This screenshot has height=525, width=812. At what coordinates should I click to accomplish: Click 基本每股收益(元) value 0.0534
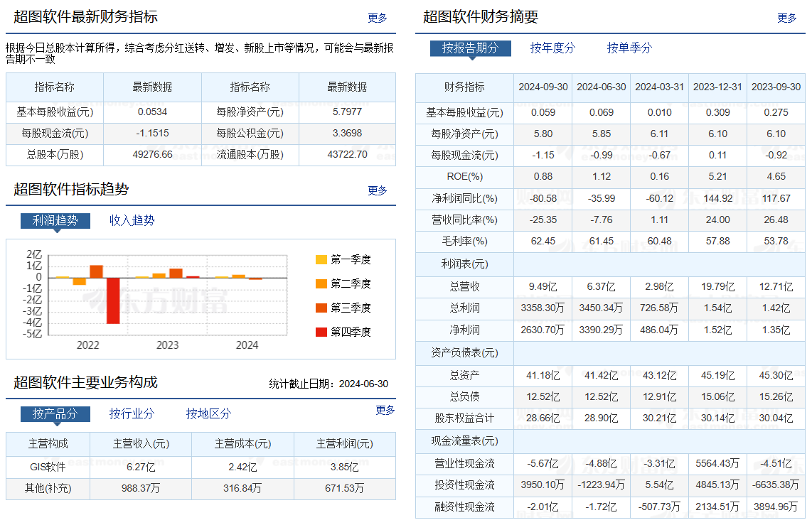pyautogui.click(x=152, y=112)
